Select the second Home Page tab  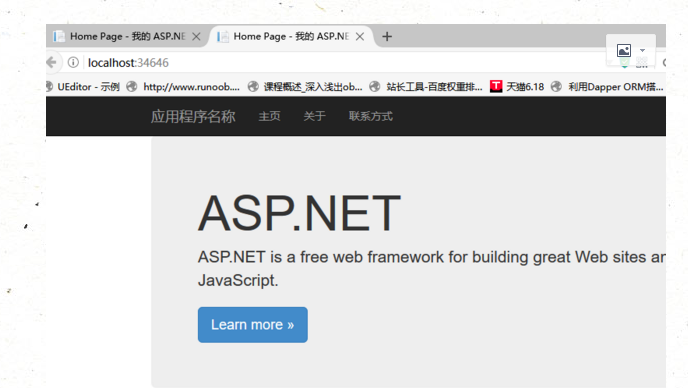(x=291, y=36)
